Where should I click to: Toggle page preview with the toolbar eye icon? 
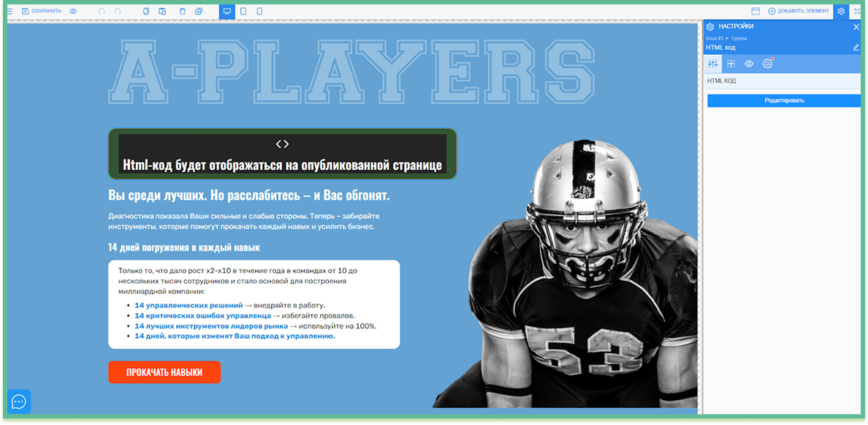73,11
